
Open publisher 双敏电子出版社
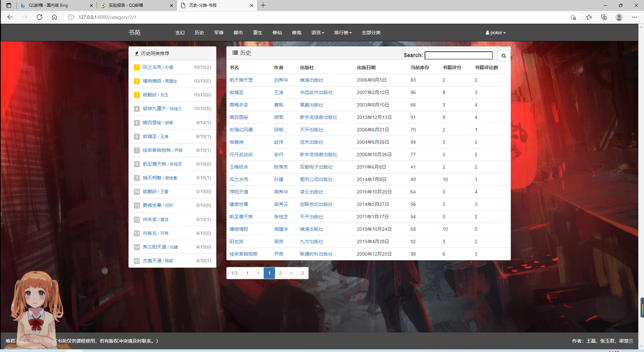(316, 167)
